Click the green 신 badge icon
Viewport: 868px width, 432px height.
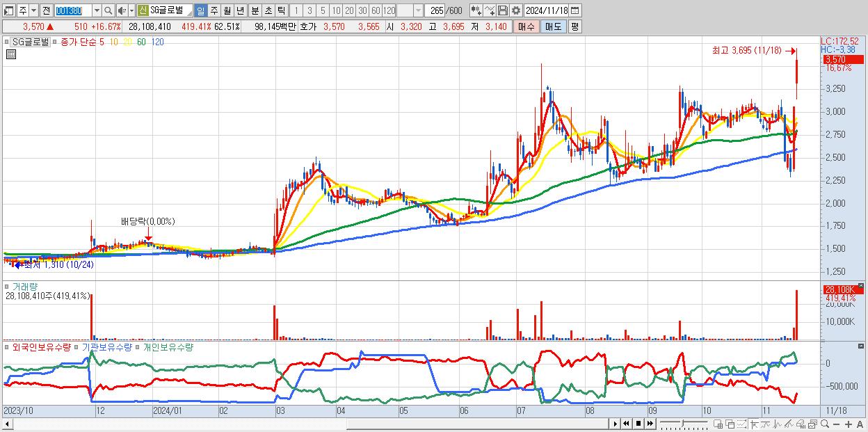tap(143, 10)
